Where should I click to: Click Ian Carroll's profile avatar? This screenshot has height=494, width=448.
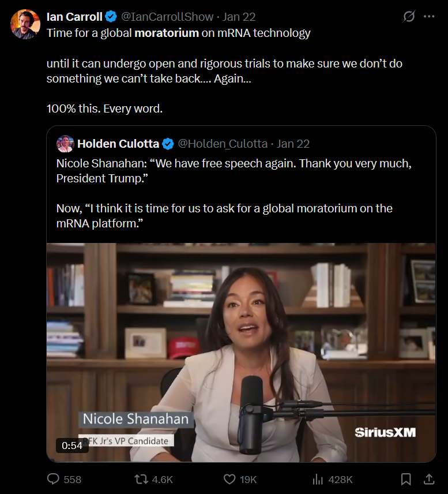point(25,24)
